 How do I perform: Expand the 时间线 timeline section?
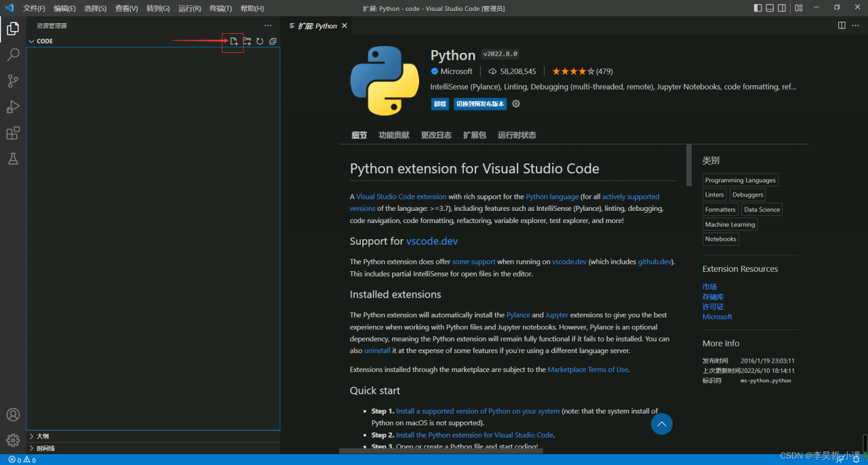coord(41,448)
